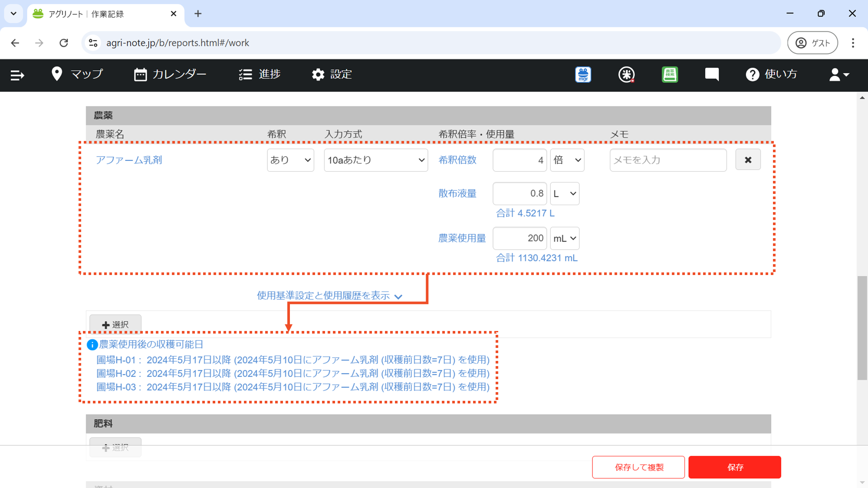Click the 農薬使用後の収穫可能日 heading

tap(151, 344)
